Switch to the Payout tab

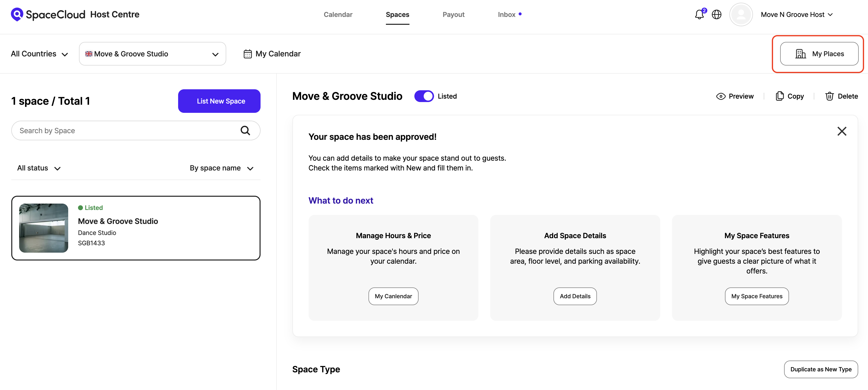point(453,14)
